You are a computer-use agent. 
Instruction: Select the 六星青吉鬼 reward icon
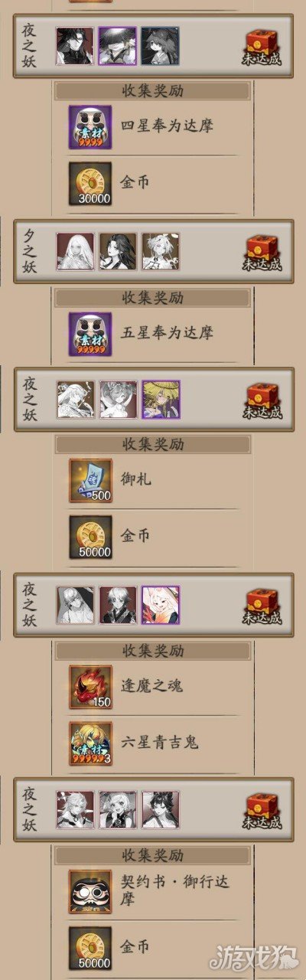(90, 743)
